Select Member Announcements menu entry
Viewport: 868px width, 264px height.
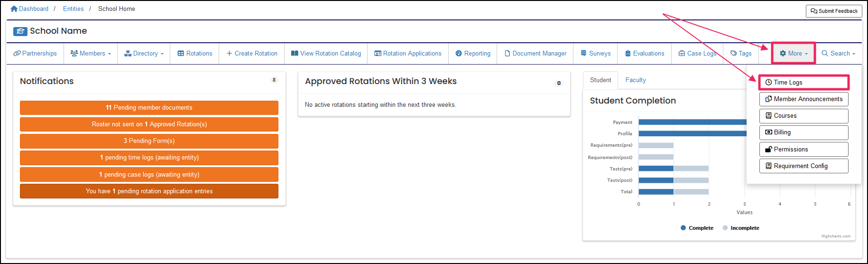point(804,99)
